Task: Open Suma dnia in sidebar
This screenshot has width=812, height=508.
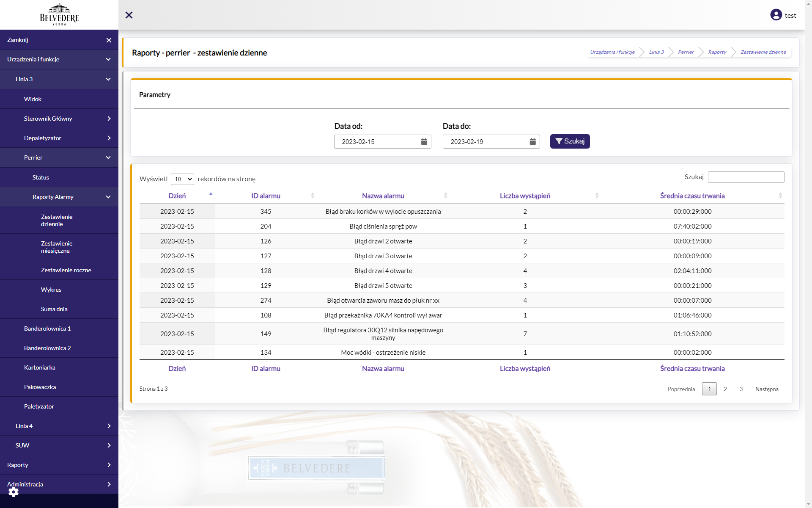Action: pyautogui.click(x=59, y=309)
